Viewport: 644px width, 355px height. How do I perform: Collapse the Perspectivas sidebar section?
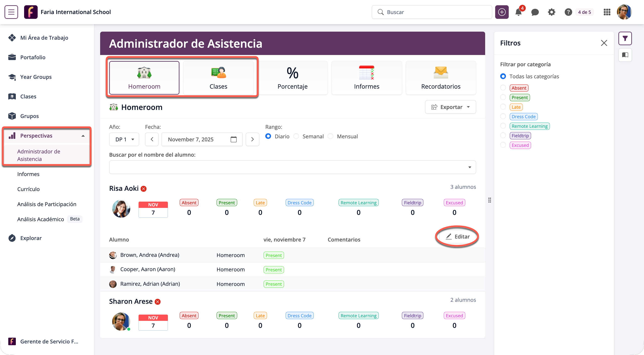(83, 136)
